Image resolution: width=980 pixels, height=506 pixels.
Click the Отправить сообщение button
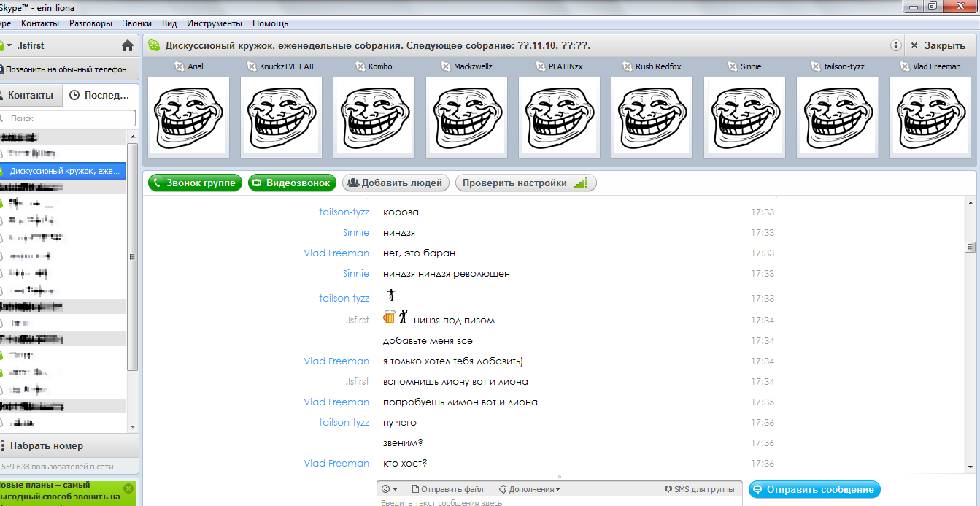[815, 489]
